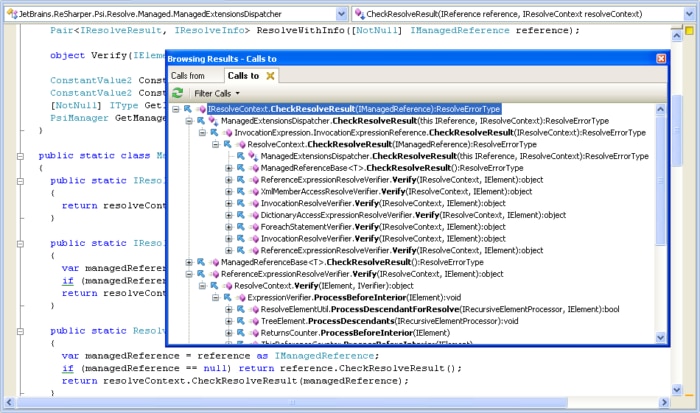Viewport: 700px width, 413px height.
Task: Close the Browsing Results window
Action: click(660, 59)
